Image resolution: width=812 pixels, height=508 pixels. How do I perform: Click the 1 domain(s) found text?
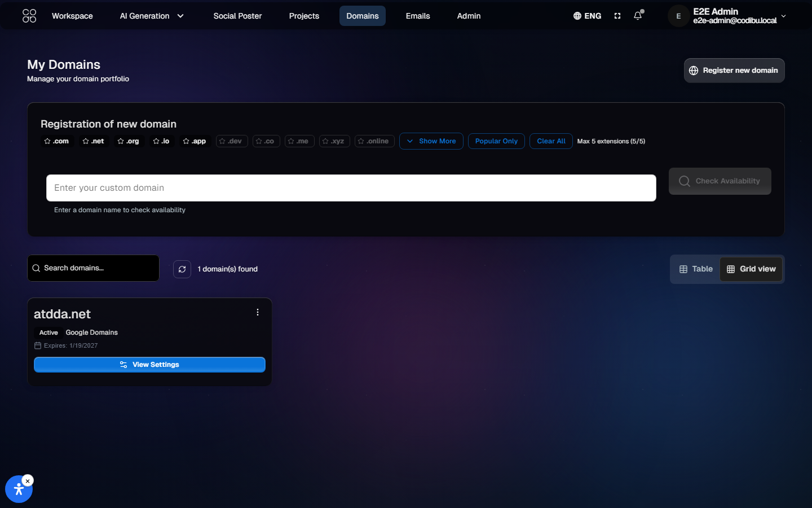tap(228, 269)
